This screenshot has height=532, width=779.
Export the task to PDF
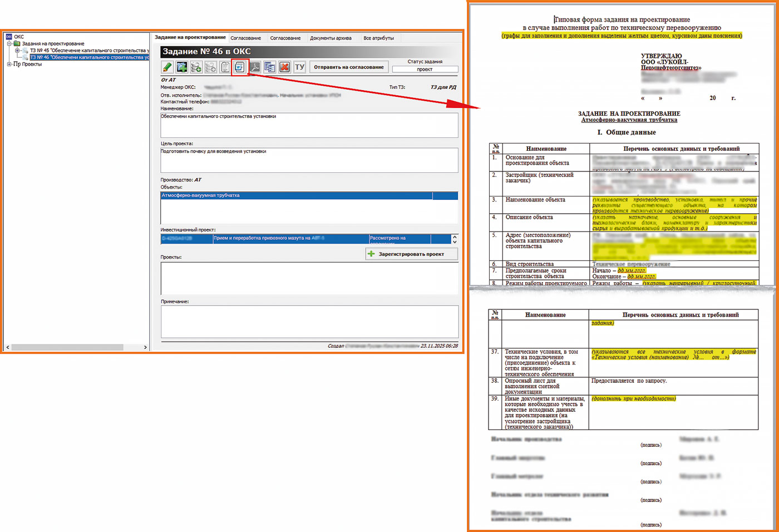pyautogui.click(x=254, y=67)
